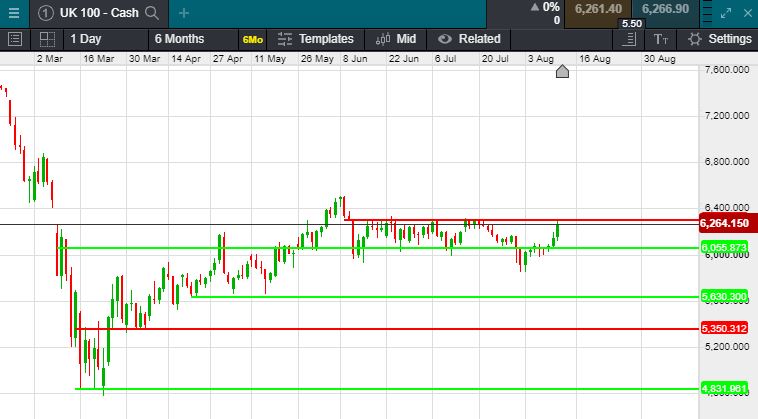The image size is (758, 419).
Task: Close the chart window
Action: (x=748, y=13)
